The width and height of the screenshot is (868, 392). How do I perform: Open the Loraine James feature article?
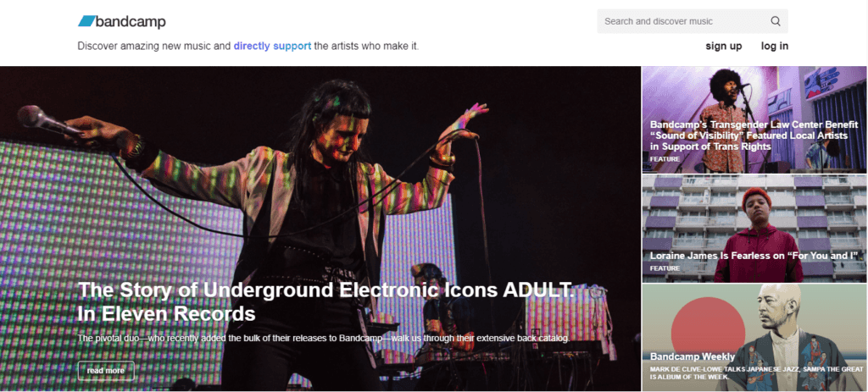pyautogui.click(x=754, y=229)
